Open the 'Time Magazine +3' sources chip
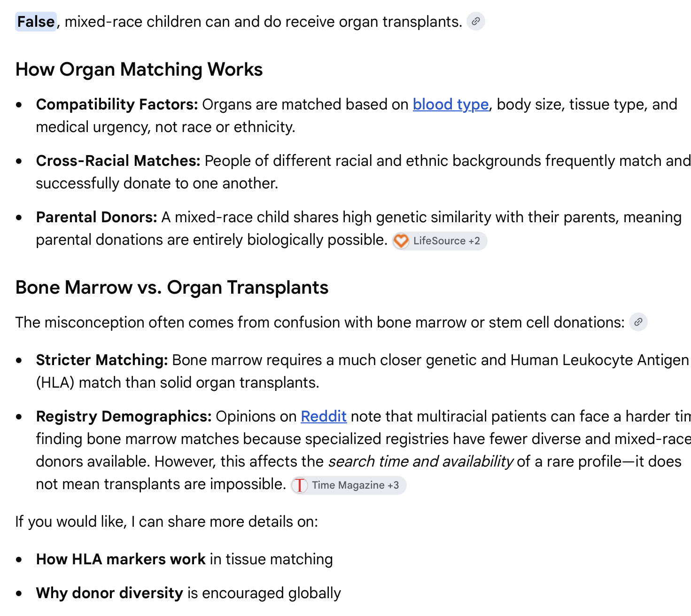The height and width of the screenshot is (616, 691). click(349, 485)
